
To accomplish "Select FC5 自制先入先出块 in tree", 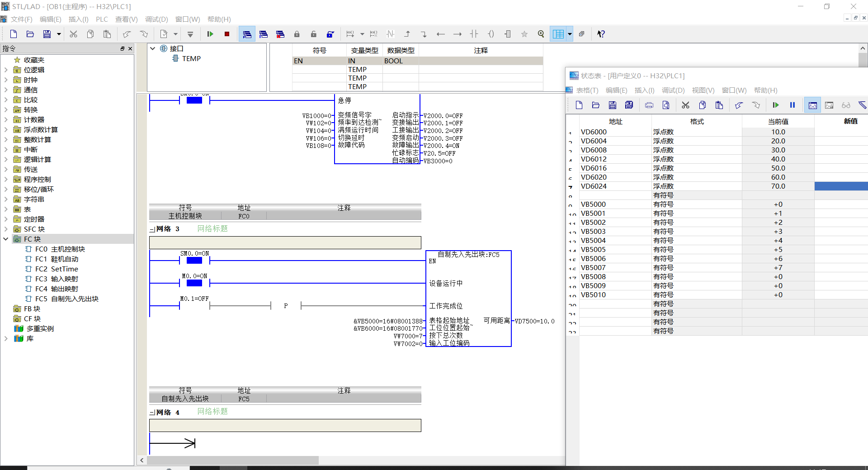I will (66, 299).
